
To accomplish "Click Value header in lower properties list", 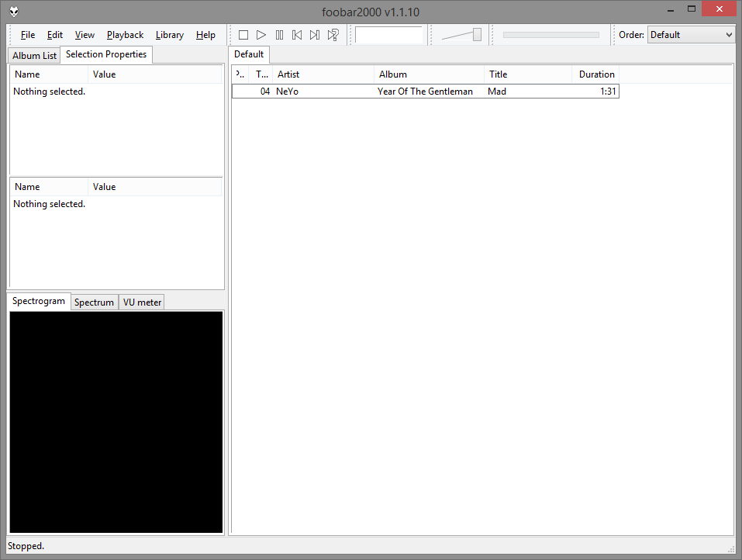I will pyautogui.click(x=155, y=187).
